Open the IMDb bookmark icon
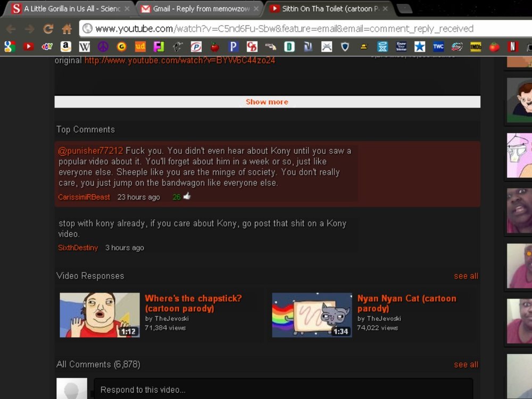 (x=476, y=46)
